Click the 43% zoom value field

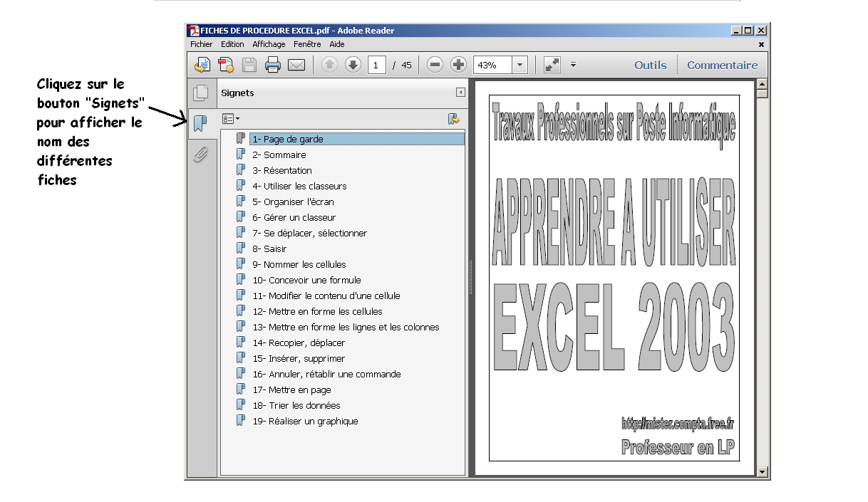click(492, 65)
